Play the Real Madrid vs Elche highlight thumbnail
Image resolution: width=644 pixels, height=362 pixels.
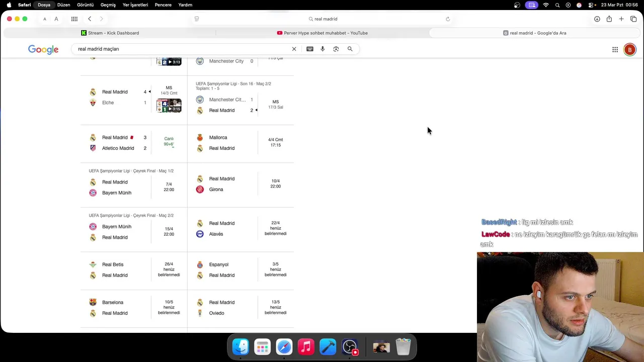click(169, 106)
